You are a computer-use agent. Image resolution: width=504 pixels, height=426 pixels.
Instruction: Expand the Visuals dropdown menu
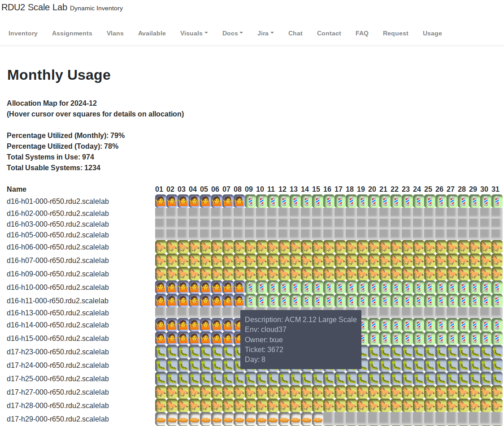[x=194, y=33]
